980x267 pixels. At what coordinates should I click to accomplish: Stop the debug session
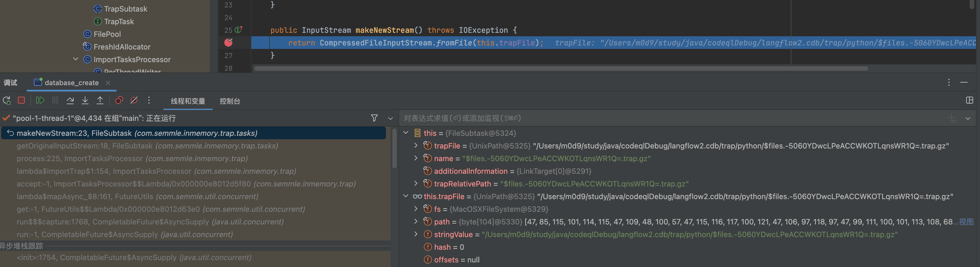coord(21,100)
